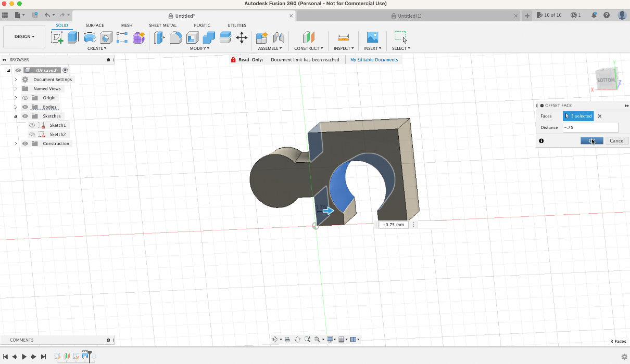This screenshot has width=630, height=364.
Task: Open a new design tab with plus
Action: pos(527,16)
